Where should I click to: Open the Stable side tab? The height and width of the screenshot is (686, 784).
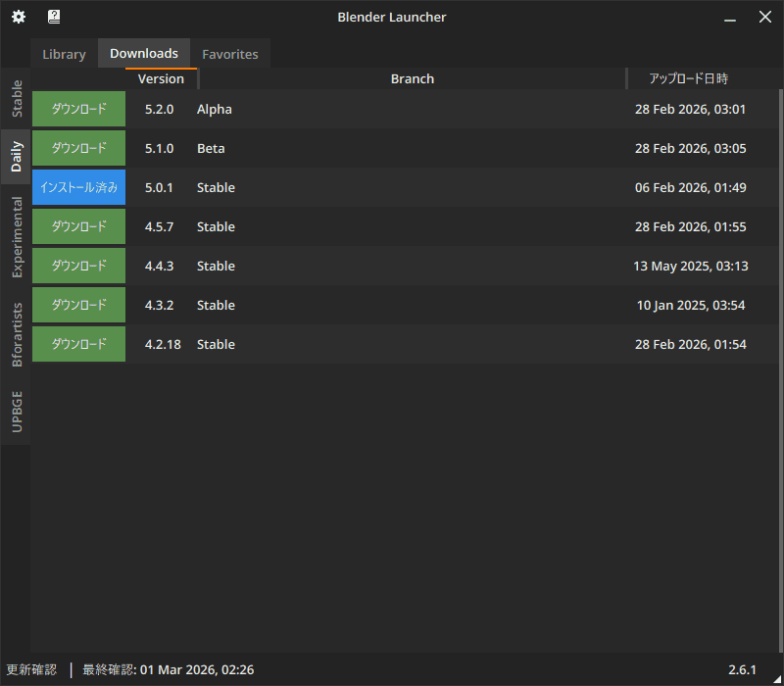[x=16, y=99]
